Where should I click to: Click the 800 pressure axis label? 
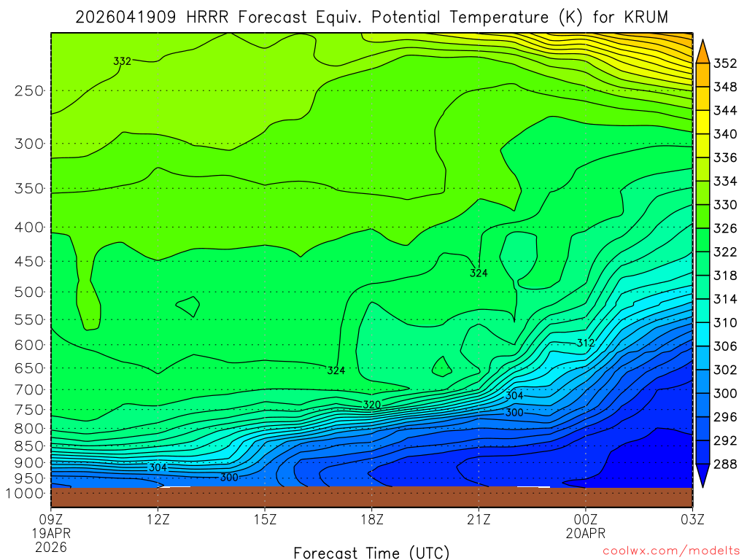pyautogui.click(x=29, y=429)
